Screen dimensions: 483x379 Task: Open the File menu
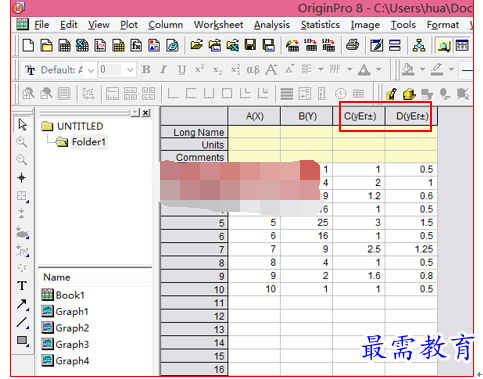[42, 25]
